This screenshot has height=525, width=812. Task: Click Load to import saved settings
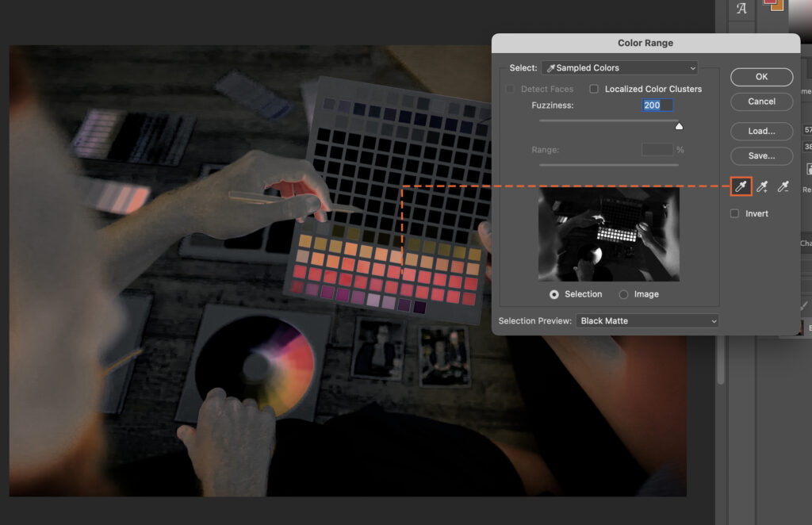[760, 131]
